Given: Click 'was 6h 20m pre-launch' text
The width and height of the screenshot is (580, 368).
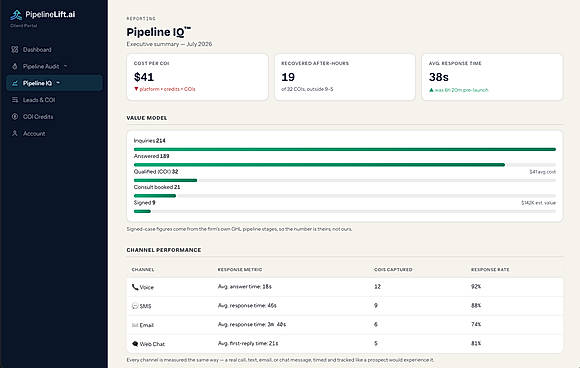Looking at the screenshot, I should tap(461, 90).
